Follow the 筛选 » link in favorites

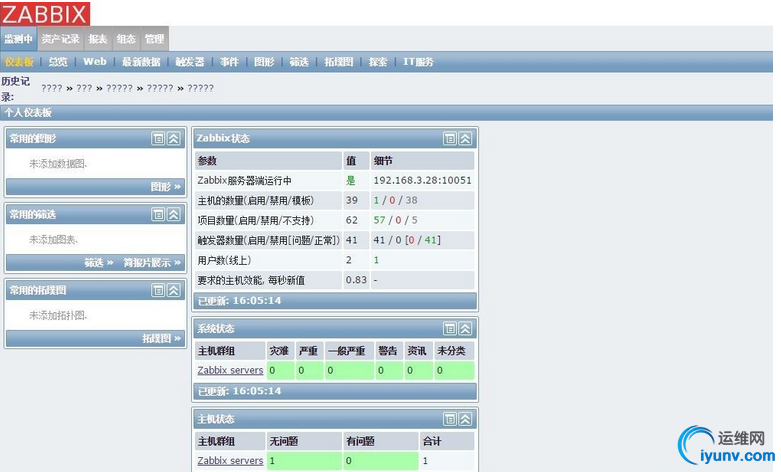tap(99, 262)
